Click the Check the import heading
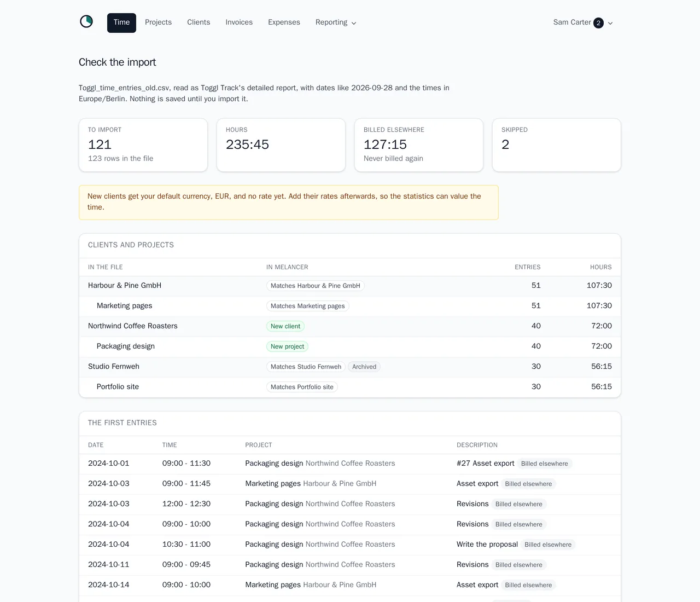 (x=118, y=62)
